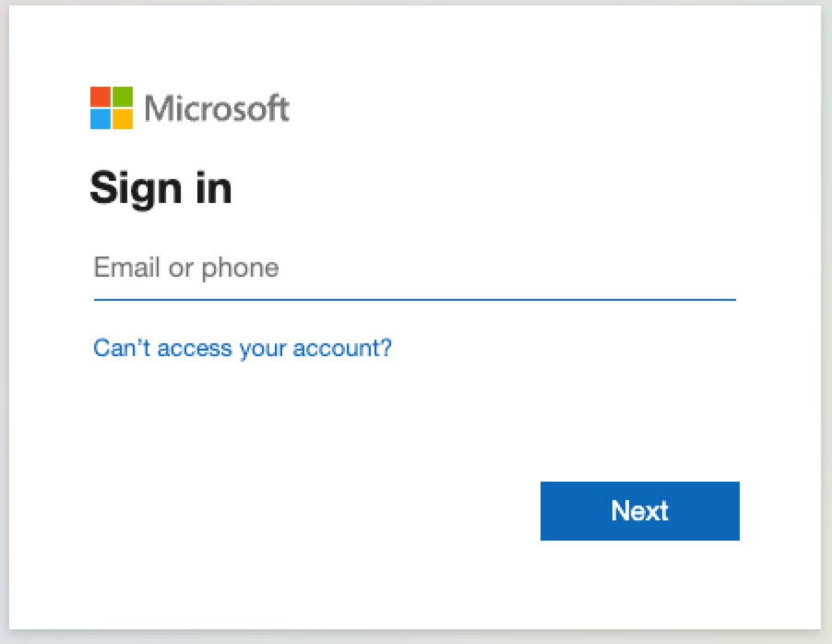
Task: Click empty right end of email field
Action: click(663, 268)
